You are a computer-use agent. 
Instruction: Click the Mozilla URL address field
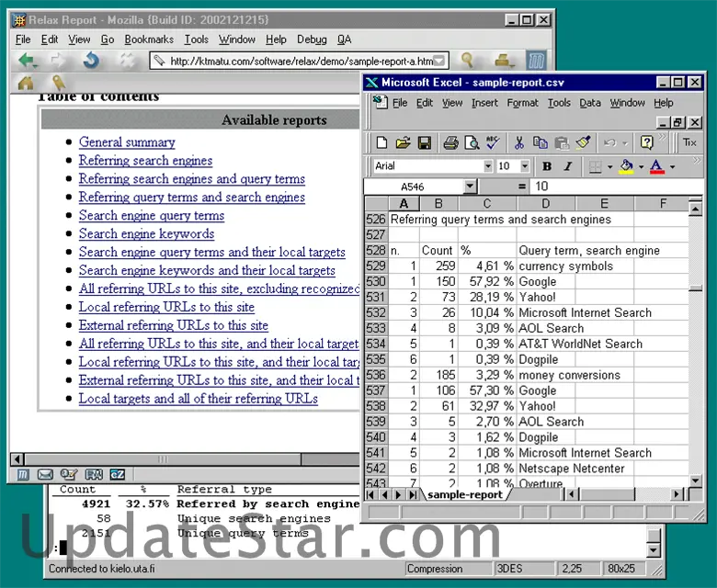click(300, 61)
